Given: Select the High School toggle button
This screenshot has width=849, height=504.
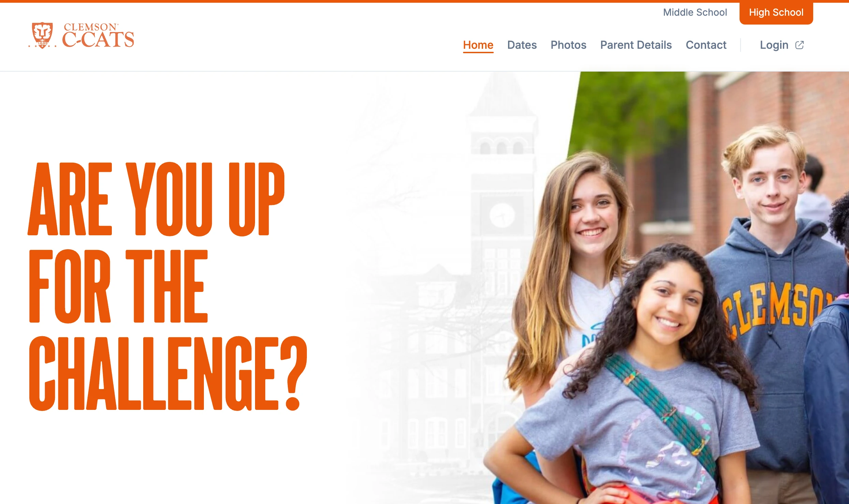Looking at the screenshot, I should (x=776, y=13).
